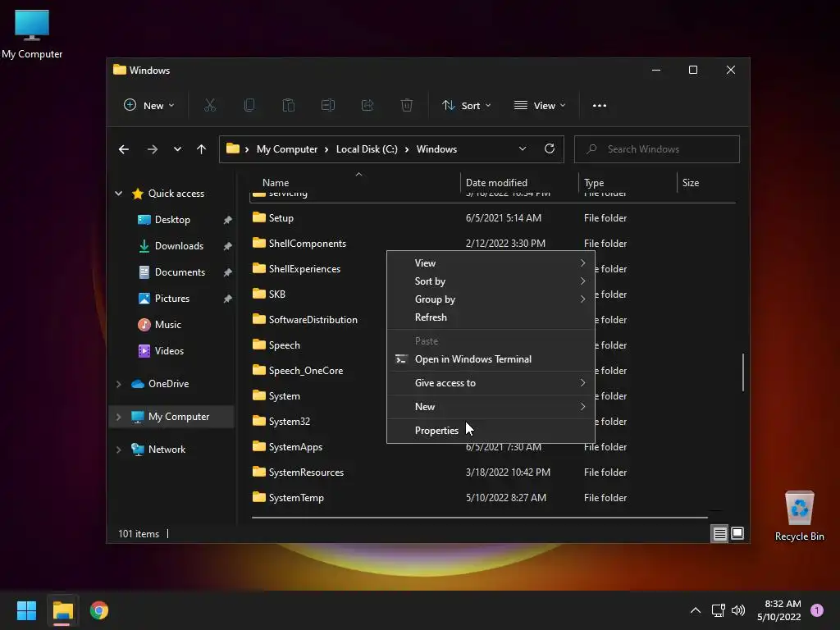This screenshot has width=840, height=630.
Task: Choose Refresh from the context menu
Action: click(491, 317)
